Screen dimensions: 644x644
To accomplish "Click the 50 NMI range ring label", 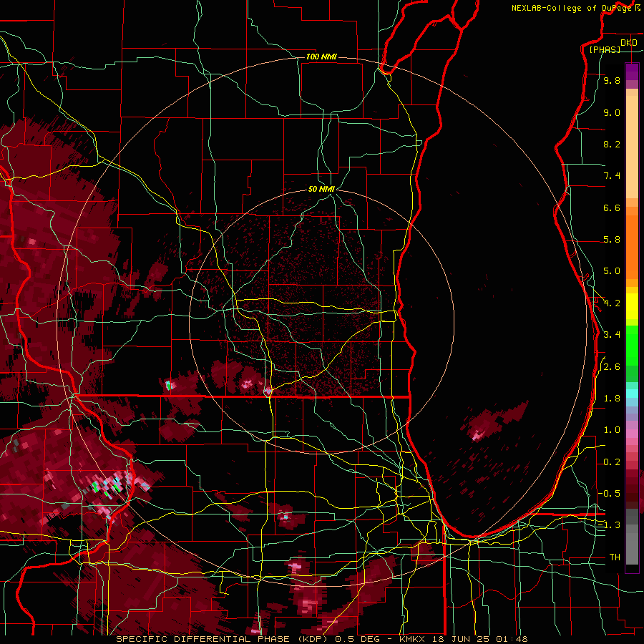I will [321, 189].
